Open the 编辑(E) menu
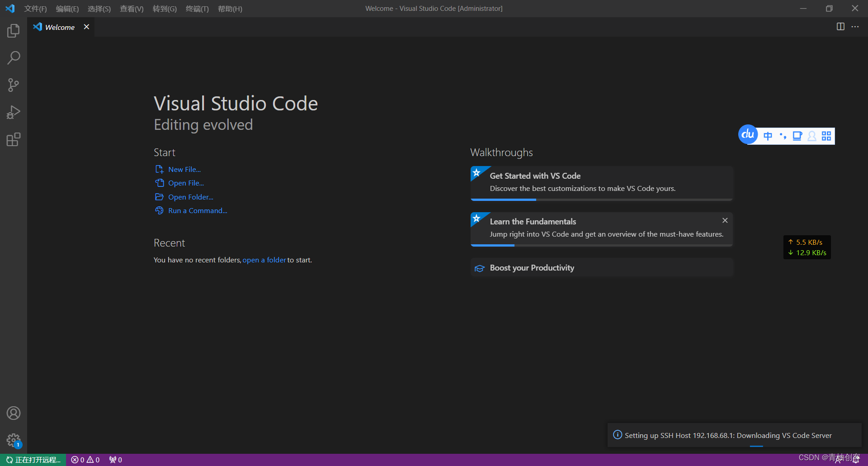The height and width of the screenshot is (466, 868). [x=67, y=9]
